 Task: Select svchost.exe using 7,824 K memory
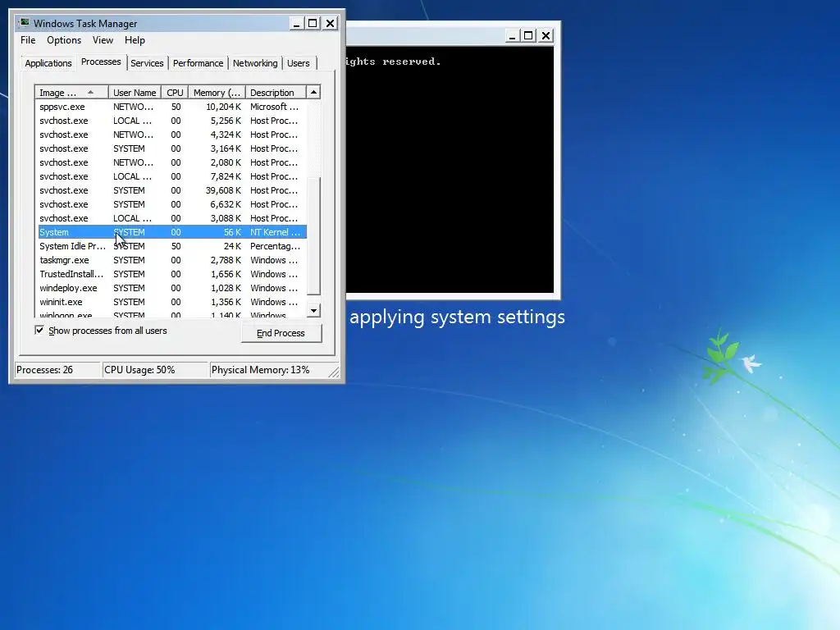(x=171, y=176)
